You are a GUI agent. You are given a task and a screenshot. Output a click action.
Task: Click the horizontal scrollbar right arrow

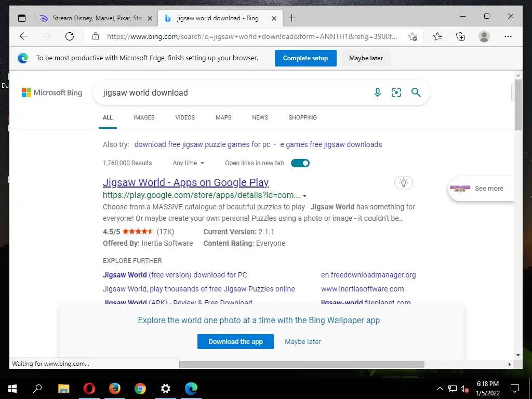tap(509, 364)
